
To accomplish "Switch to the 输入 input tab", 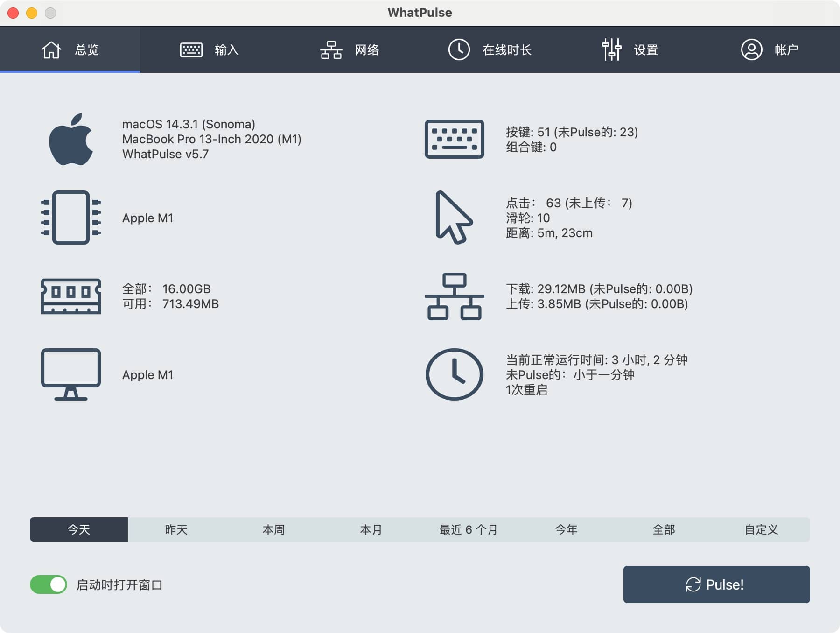I will click(x=210, y=49).
